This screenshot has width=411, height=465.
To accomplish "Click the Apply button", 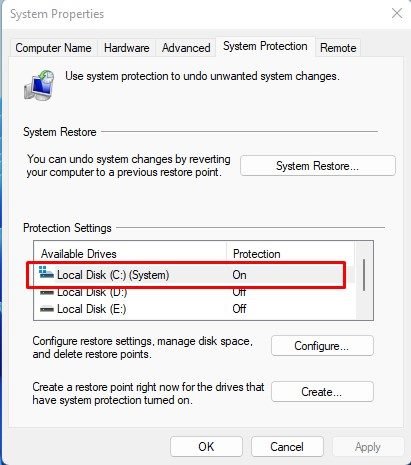I will tap(368, 447).
